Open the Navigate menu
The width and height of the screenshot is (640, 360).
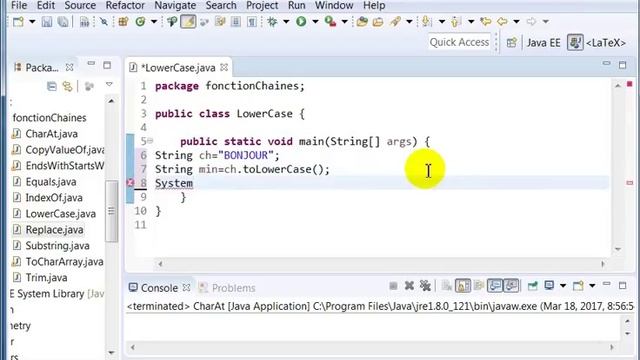[x=175, y=6]
